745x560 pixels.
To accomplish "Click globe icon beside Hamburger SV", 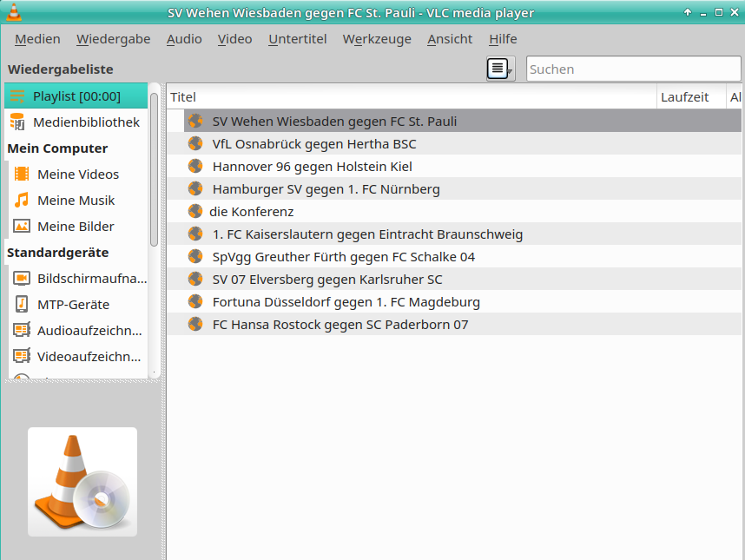I will (x=195, y=188).
